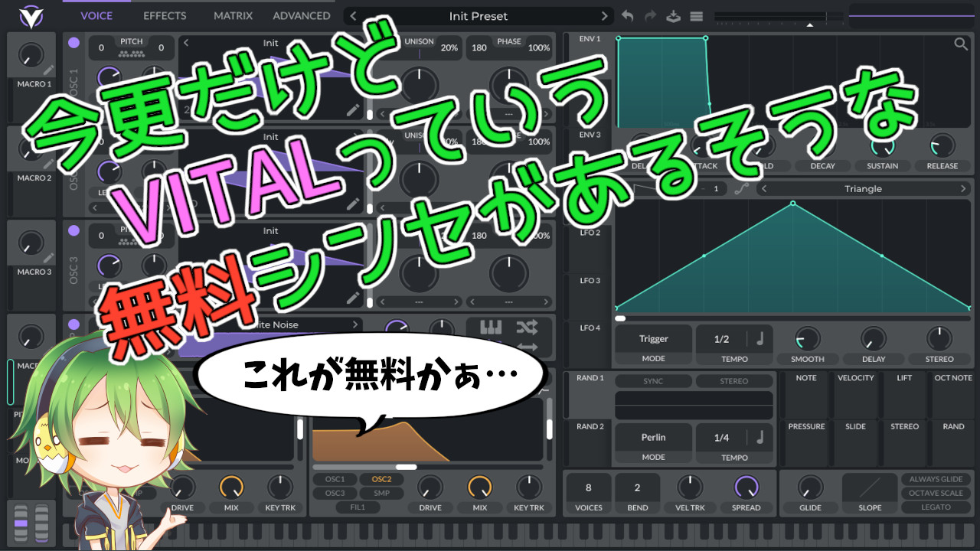Toggle OSC2 input on filter 2
This screenshot has width=980, height=551.
click(x=381, y=479)
